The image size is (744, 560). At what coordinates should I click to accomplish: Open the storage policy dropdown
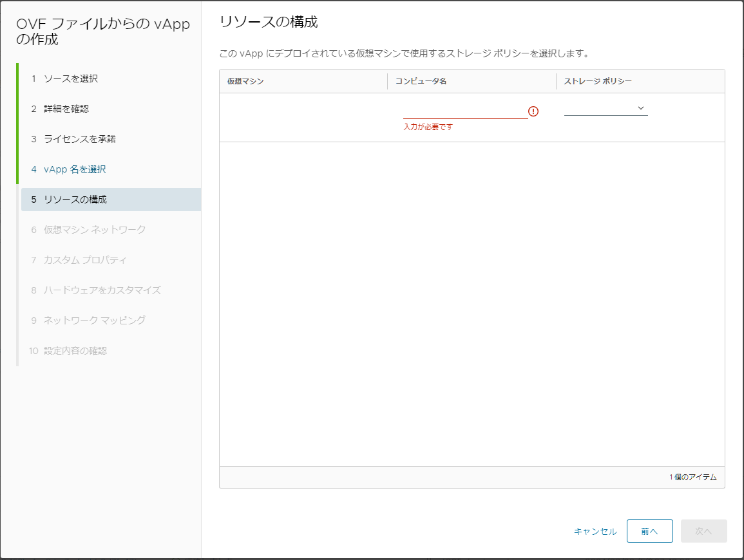[606, 109]
